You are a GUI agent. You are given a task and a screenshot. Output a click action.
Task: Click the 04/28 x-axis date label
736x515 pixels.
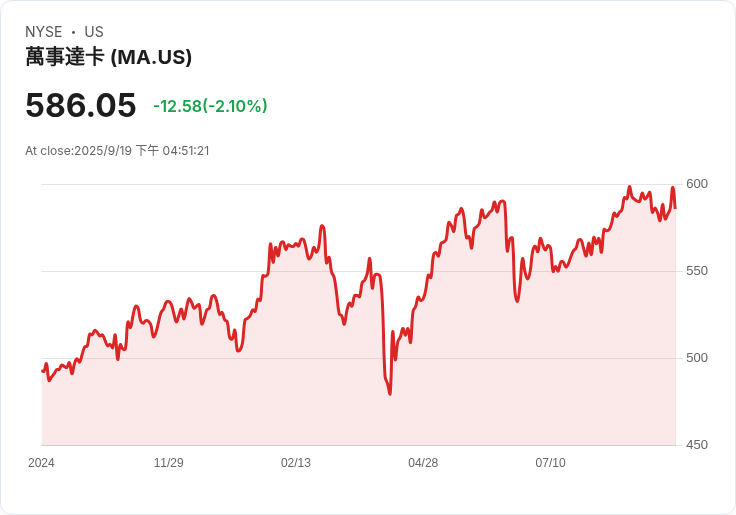423,463
